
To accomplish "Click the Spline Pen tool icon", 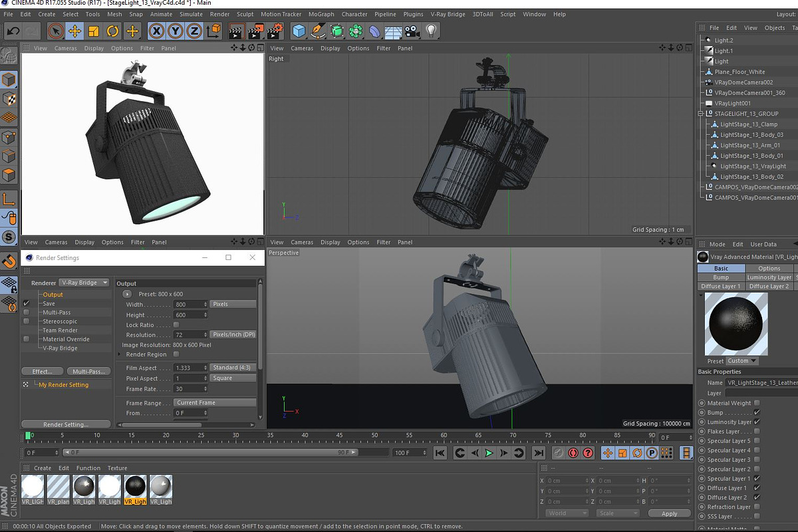I will (x=319, y=31).
